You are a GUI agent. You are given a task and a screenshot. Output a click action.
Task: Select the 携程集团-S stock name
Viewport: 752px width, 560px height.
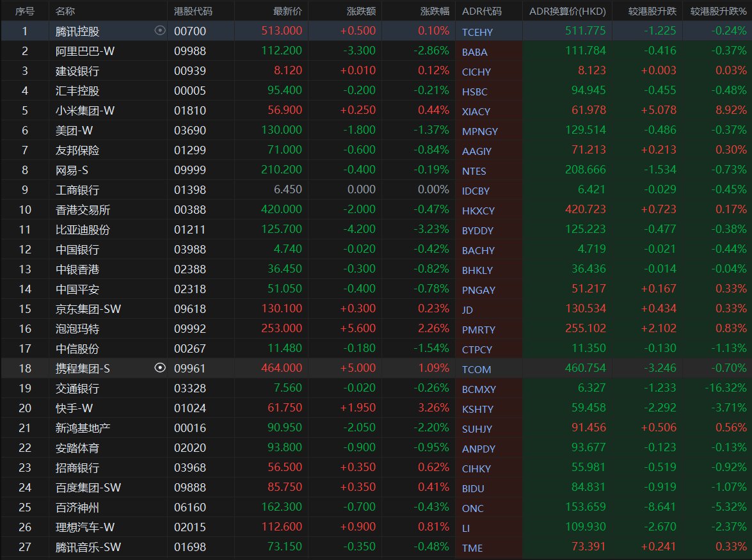[x=83, y=368]
